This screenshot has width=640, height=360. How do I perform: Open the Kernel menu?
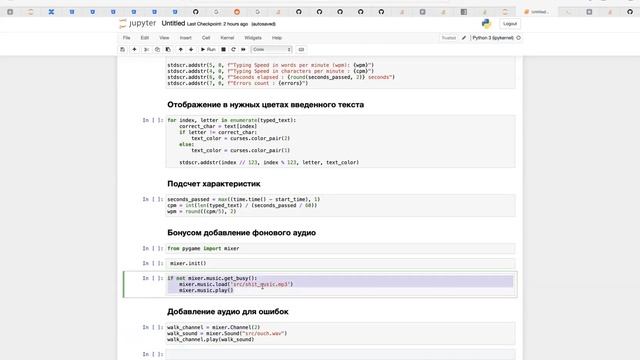[227, 38]
